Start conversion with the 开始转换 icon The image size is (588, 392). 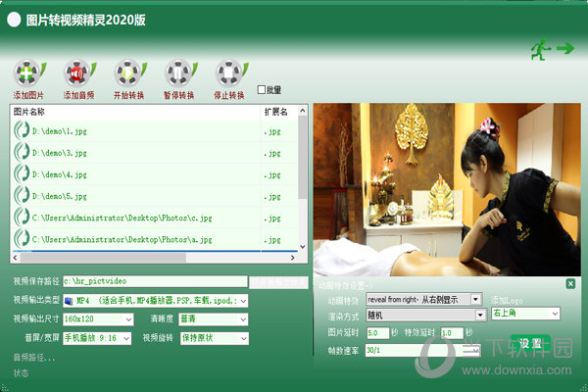point(129,73)
